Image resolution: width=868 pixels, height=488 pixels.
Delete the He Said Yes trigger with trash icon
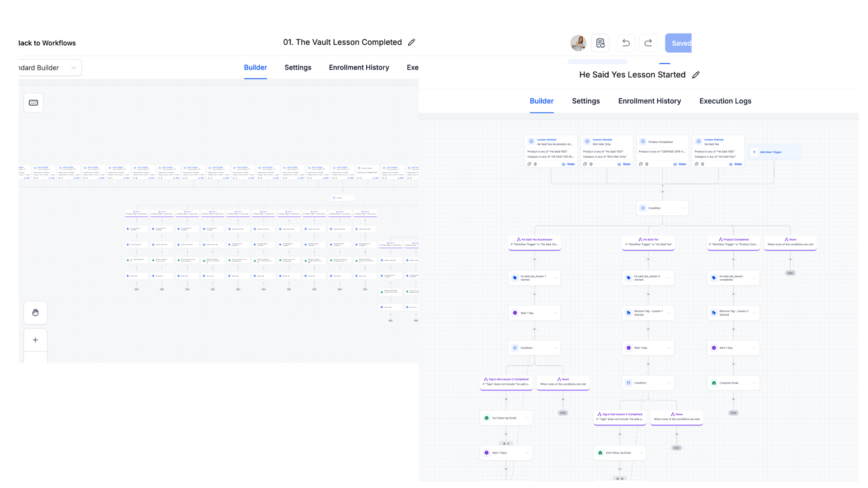click(702, 164)
